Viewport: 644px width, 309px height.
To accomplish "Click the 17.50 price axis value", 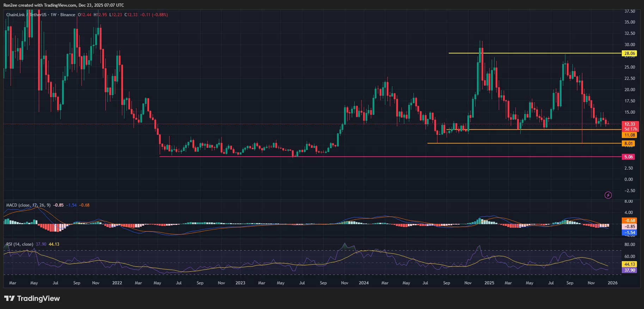I will point(630,101).
